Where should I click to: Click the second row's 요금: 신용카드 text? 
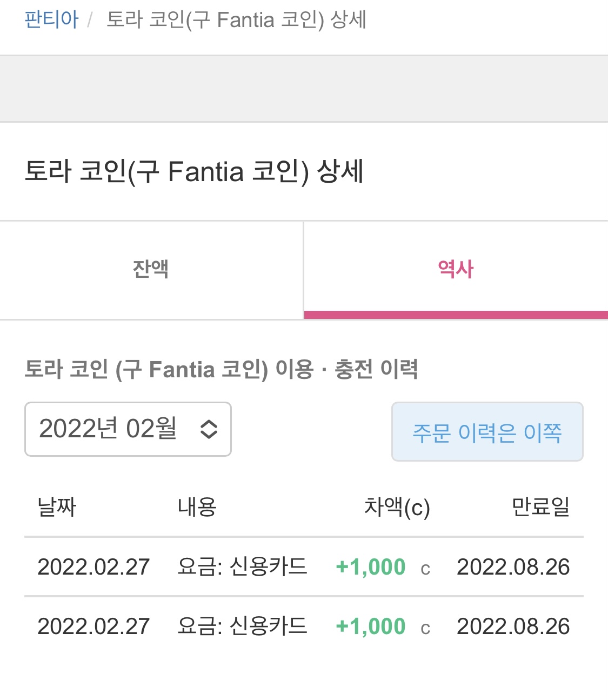242,626
